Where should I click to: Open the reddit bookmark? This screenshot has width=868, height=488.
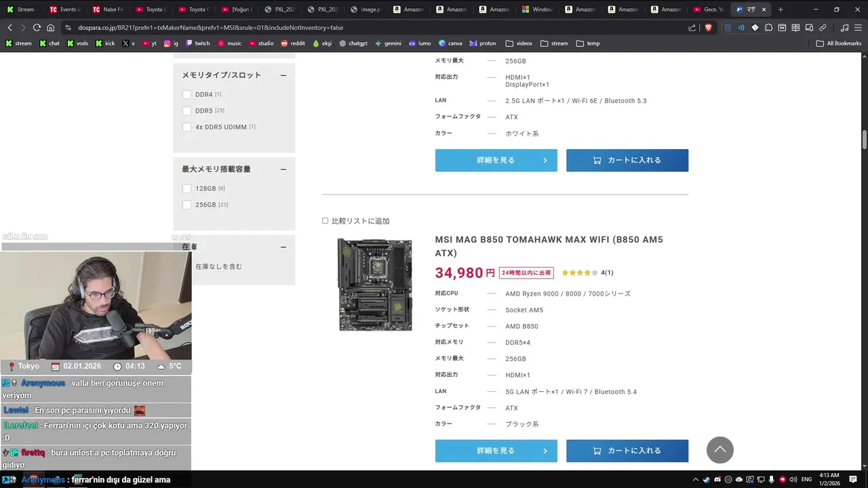coord(293,43)
